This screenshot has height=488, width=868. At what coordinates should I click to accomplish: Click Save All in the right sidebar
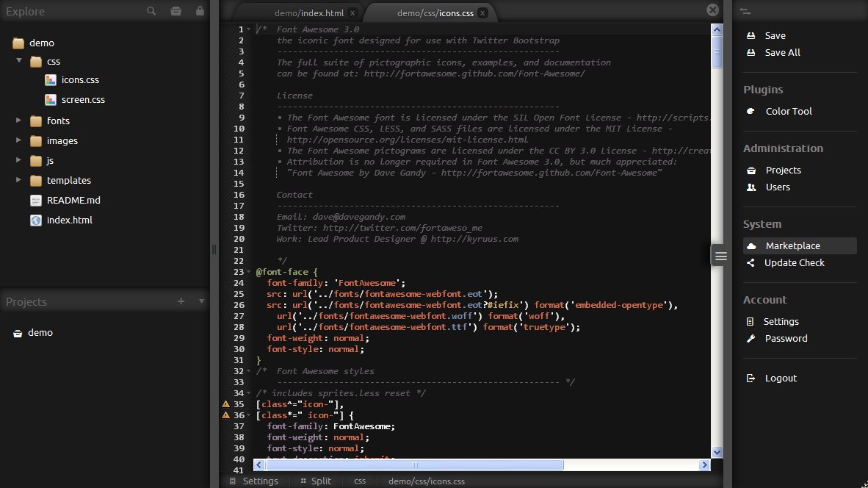[x=782, y=52]
